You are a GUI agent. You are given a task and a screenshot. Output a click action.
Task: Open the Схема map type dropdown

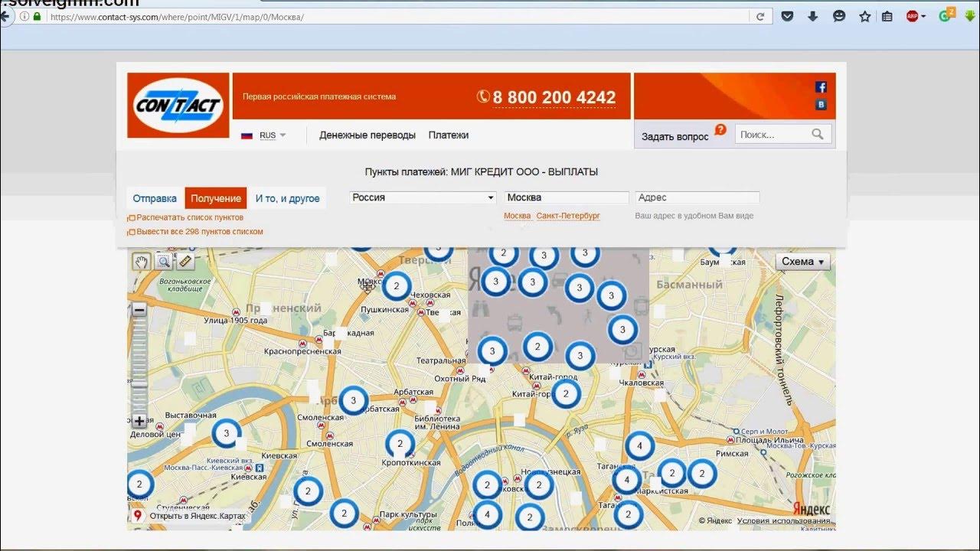click(802, 262)
